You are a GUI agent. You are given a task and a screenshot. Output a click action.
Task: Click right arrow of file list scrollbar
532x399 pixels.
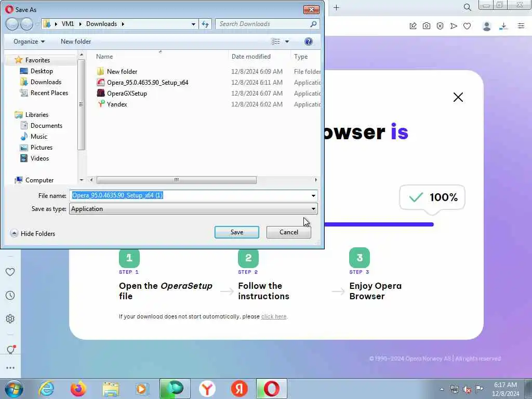316,180
